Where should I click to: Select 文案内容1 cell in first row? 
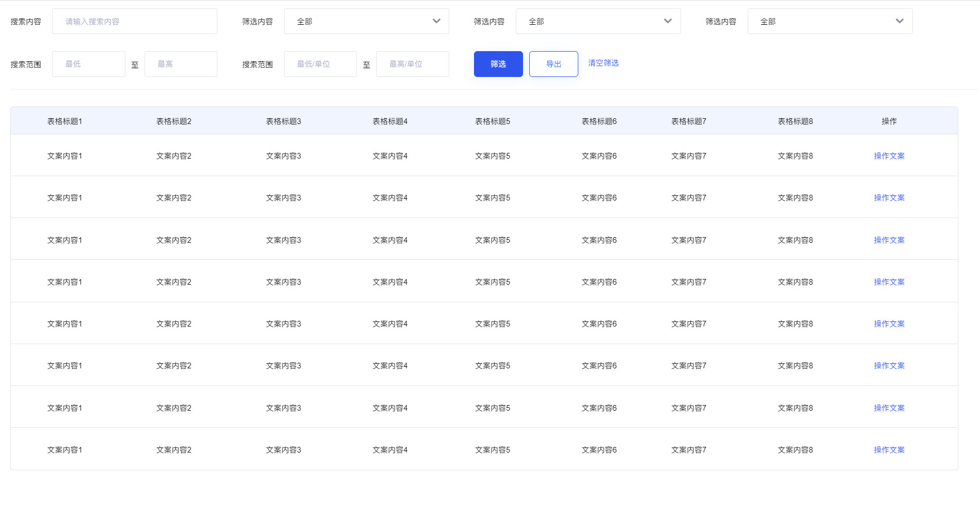[65, 156]
